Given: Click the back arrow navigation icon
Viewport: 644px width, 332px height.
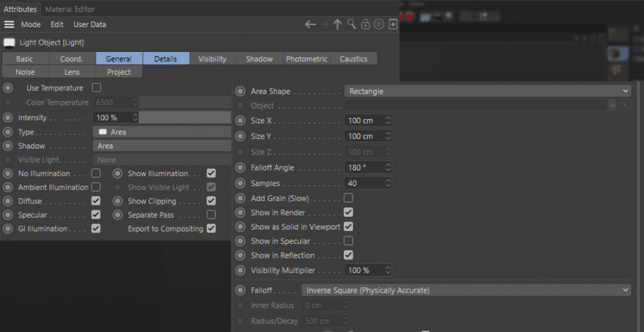Looking at the screenshot, I should pyautogui.click(x=310, y=24).
